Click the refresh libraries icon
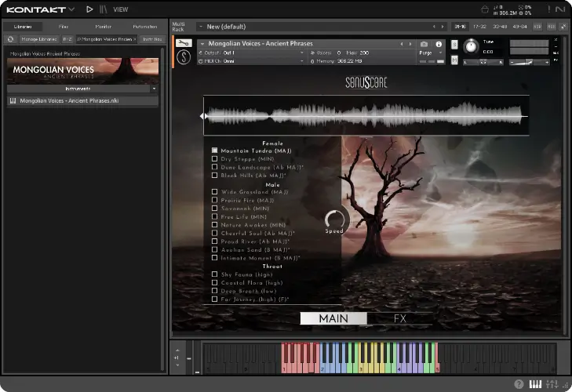This screenshot has width=572, height=392. coord(11,38)
